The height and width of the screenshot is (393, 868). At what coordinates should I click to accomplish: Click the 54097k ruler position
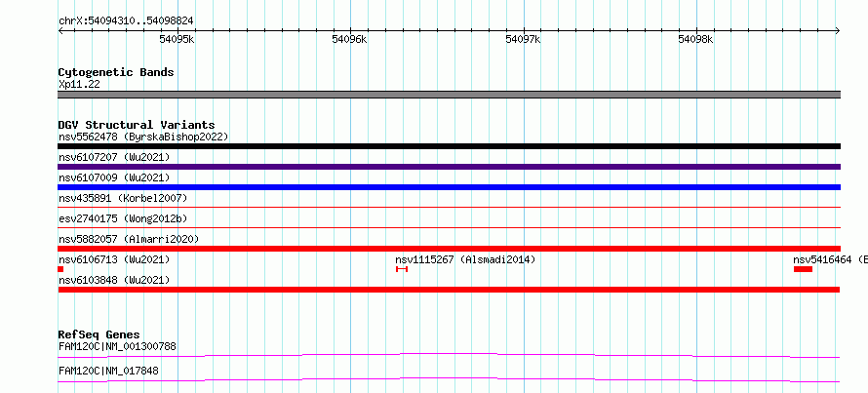523,39
